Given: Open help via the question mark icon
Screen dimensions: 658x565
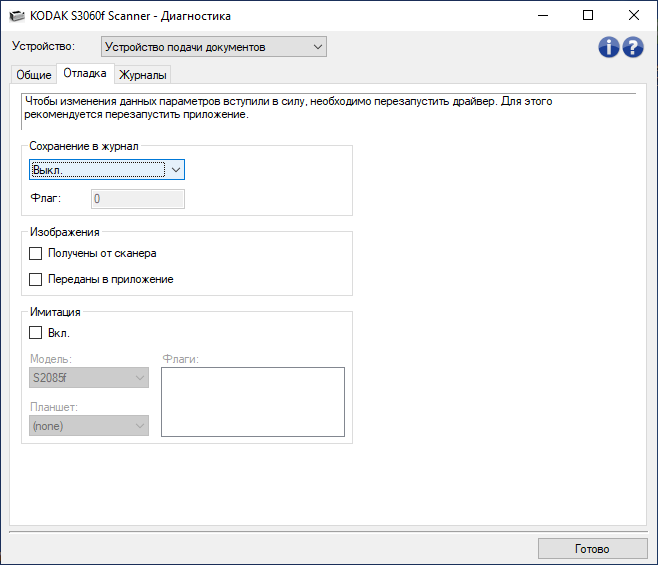Looking at the screenshot, I should click(632, 47).
